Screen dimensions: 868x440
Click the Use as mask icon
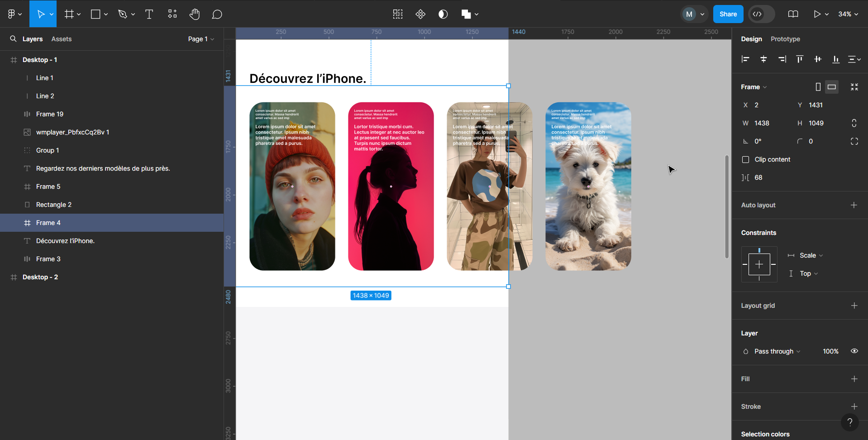[x=443, y=14]
